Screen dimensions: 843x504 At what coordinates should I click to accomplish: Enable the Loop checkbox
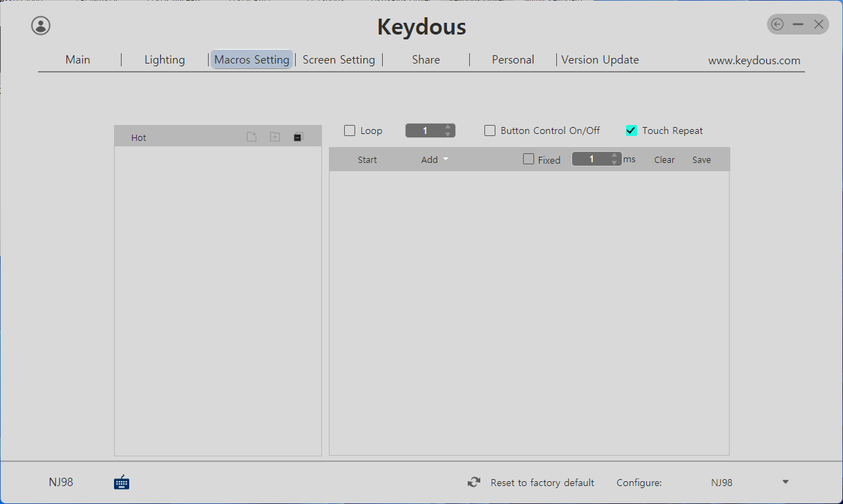pyautogui.click(x=350, y=130)
